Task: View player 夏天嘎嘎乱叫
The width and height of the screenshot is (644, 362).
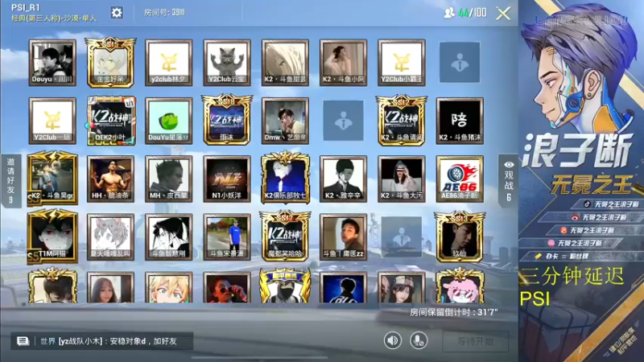Action: (110, 237)
